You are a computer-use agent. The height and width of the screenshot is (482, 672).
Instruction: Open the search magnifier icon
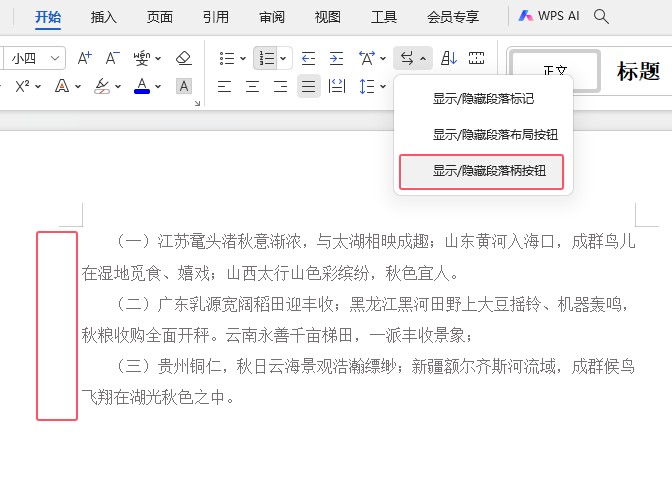601,16
